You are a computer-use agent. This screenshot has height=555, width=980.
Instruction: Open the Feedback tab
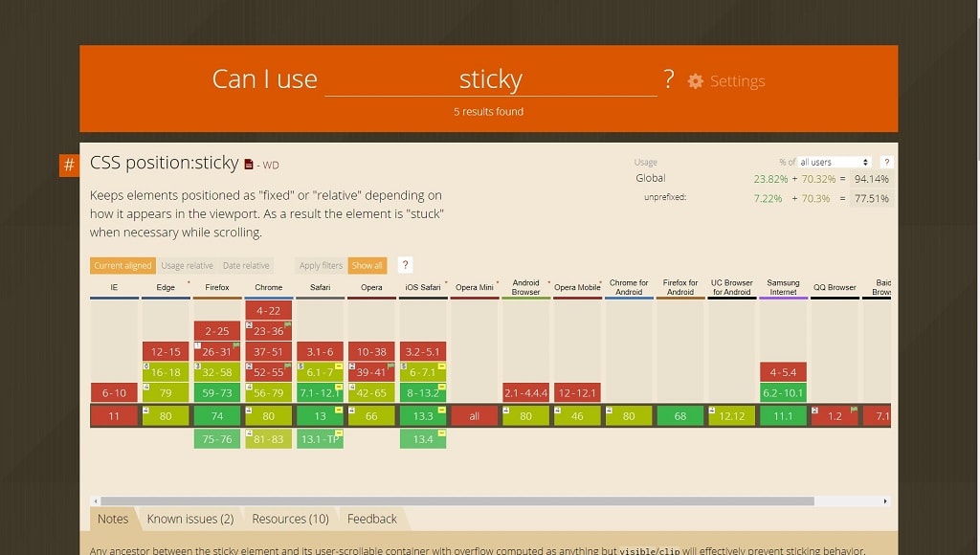point(372,519)
